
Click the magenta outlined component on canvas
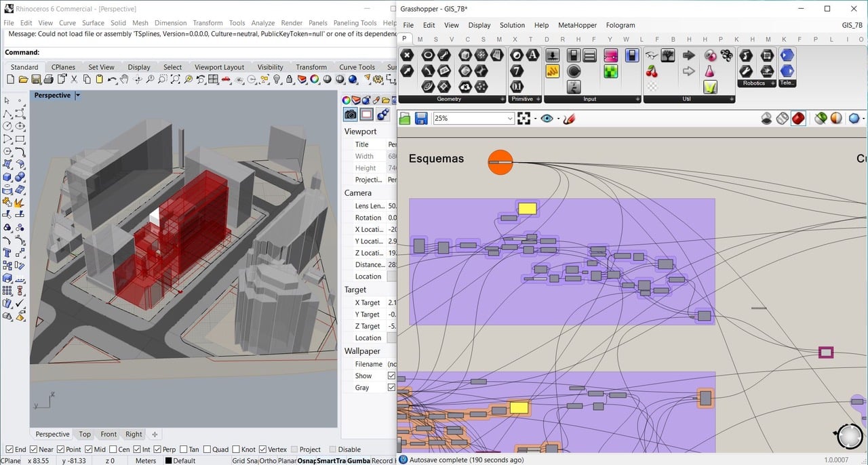click(825, 352)
